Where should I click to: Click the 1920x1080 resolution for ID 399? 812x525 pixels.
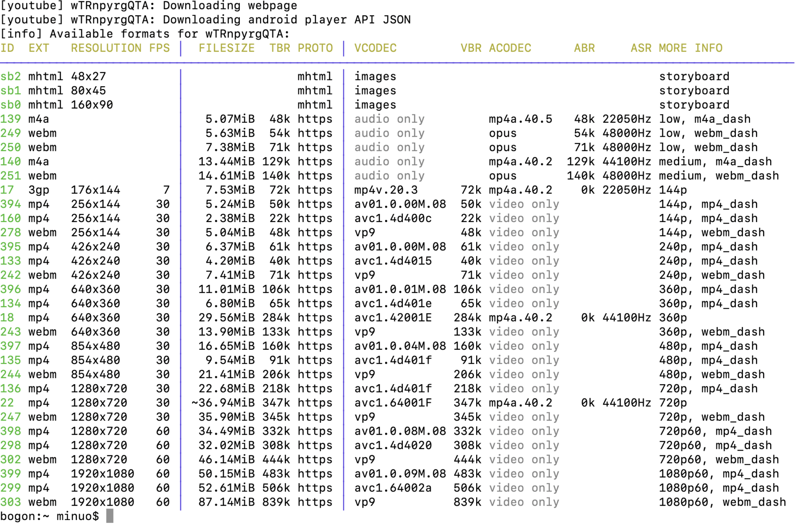[x=102, y=473]
